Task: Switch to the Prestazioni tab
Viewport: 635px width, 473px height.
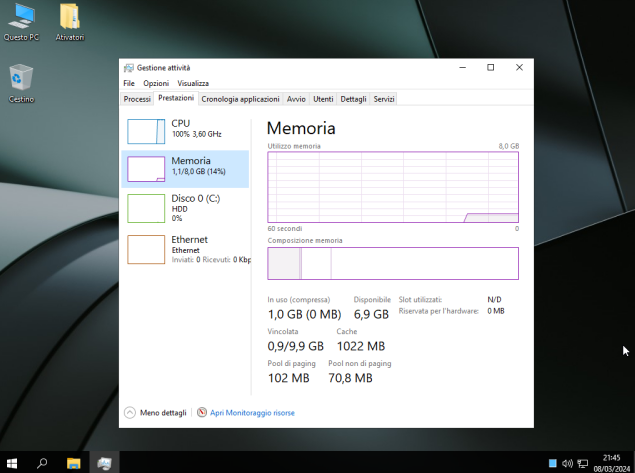Action: [x=176, y=98]
